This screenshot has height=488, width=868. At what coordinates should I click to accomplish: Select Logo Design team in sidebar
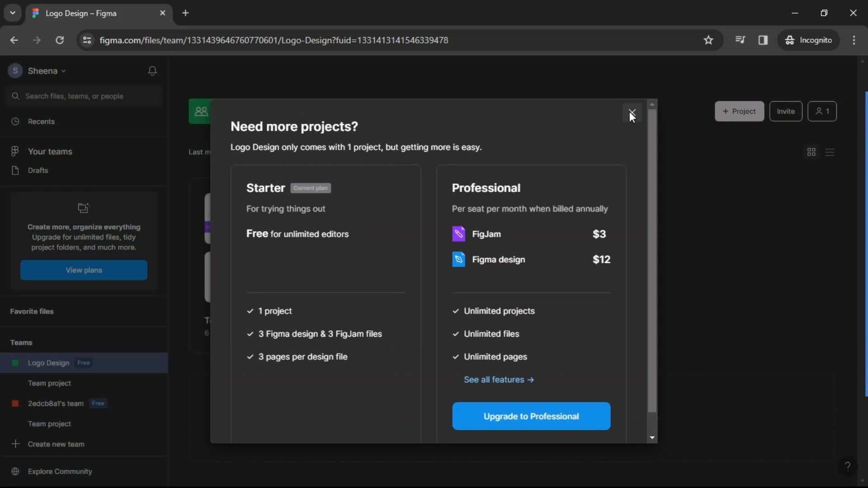[84, 363]
